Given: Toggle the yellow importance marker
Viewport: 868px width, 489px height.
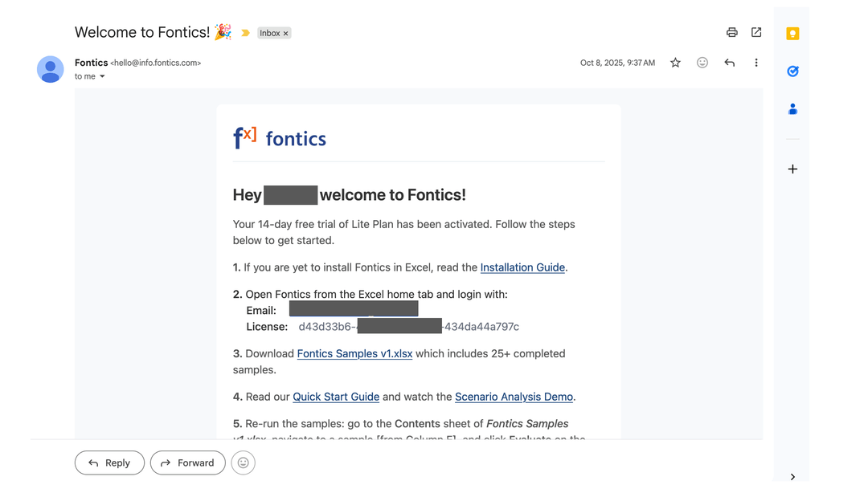Looking at the screenshot, I should pyautogui.click(x=246, y=33).
